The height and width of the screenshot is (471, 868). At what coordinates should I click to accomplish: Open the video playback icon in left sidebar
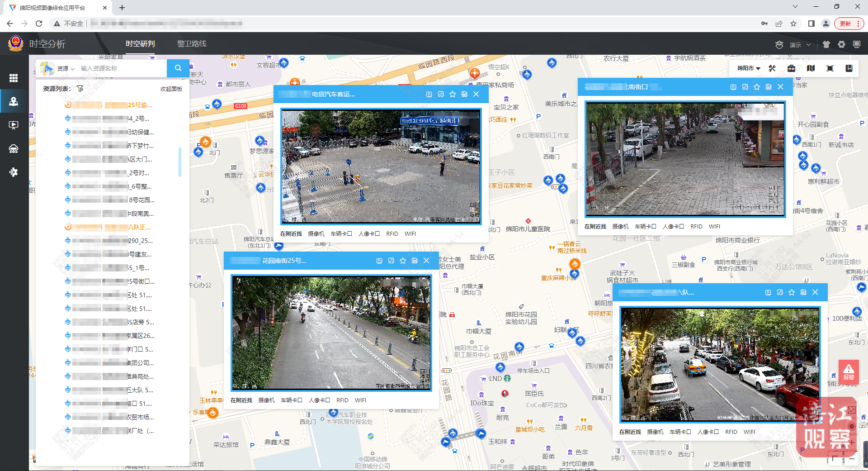[x=14, y=125]
